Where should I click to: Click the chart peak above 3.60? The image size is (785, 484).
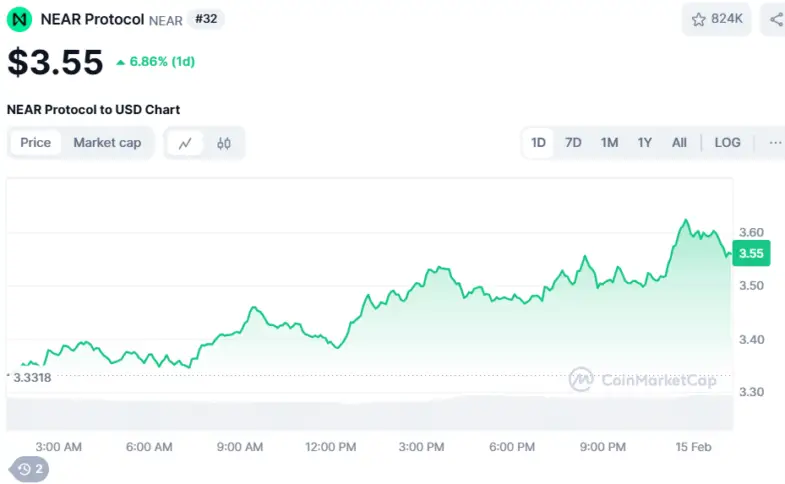point(685,220)
